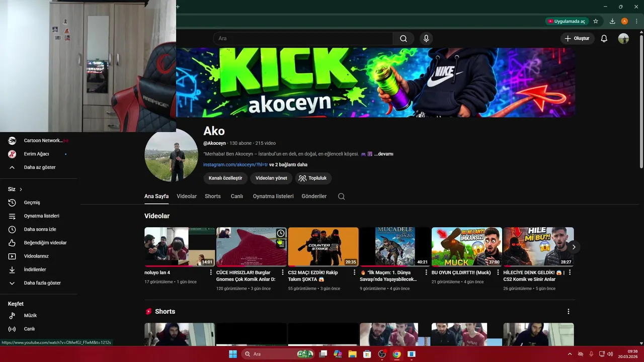The image size is (644, 362).
Task: Focus the YouTube Ara search field
Action: point(303,39)
